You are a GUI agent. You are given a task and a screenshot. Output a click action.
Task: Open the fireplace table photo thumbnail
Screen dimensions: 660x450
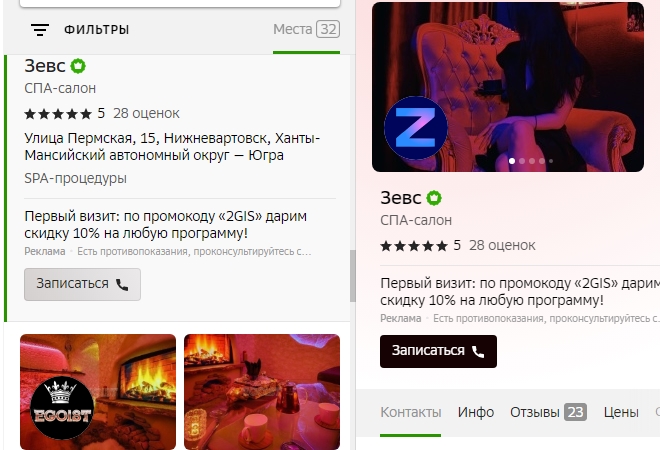(262, 392)
